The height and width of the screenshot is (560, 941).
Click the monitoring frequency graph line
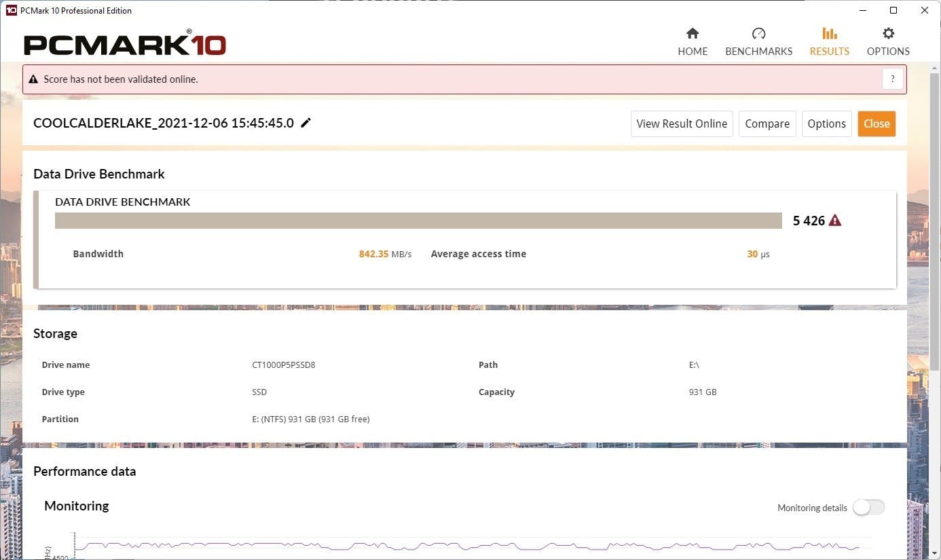pyautogui.click(x=466, y=546)
